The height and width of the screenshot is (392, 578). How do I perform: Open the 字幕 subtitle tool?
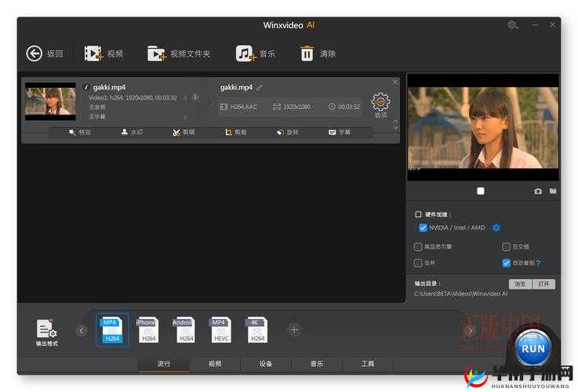click(339, 132)
